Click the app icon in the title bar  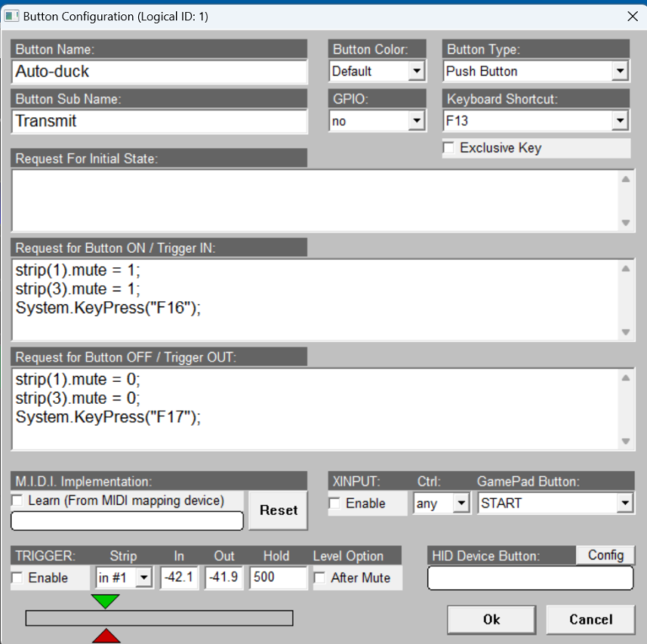(12, 17)
